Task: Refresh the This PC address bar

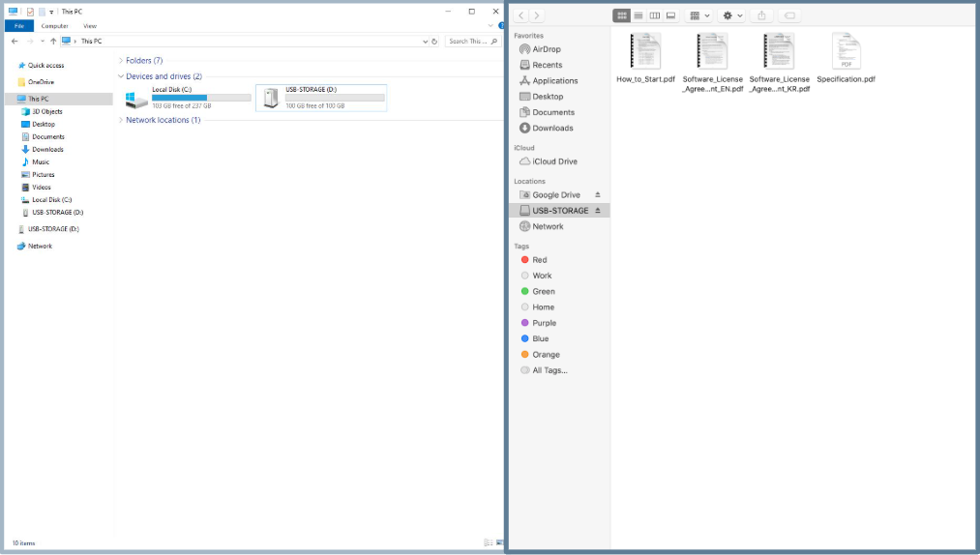Action: coord(434,42)
